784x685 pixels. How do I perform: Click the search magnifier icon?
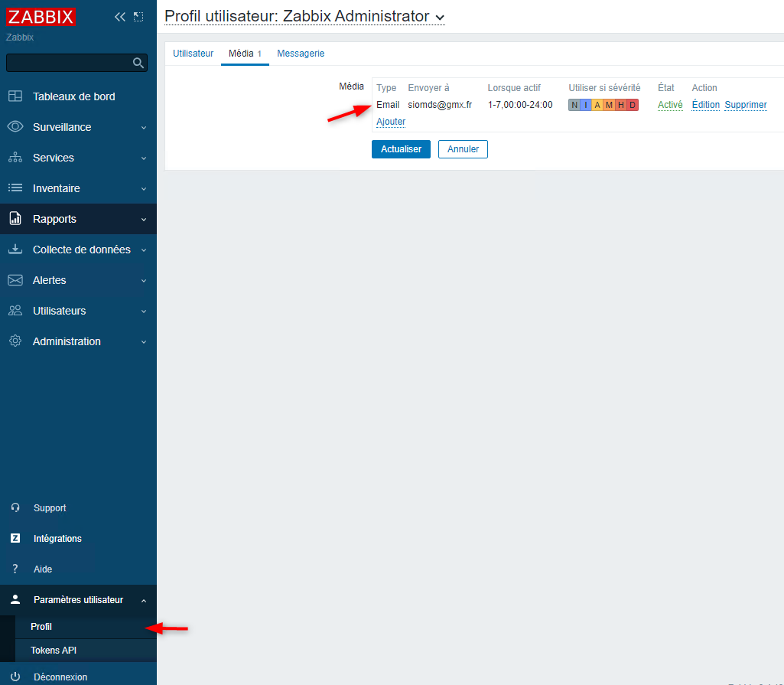[138, 63]
